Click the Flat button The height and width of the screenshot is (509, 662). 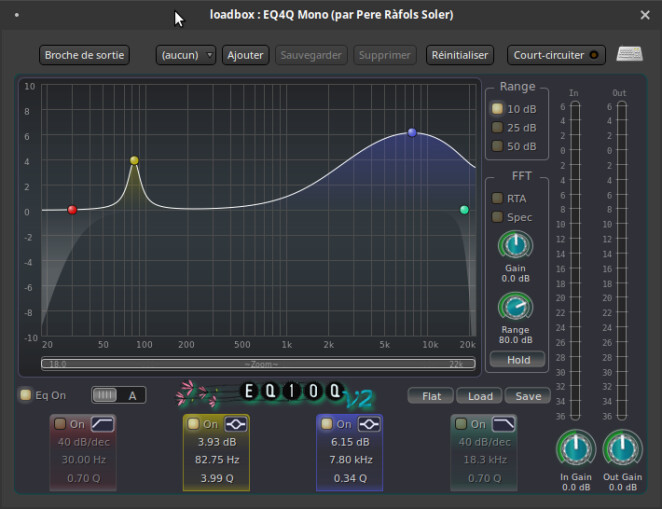[431, 396]
